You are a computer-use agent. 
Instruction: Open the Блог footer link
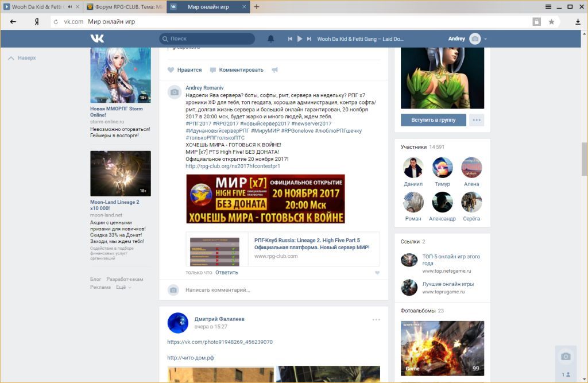(x=96, y=279)
